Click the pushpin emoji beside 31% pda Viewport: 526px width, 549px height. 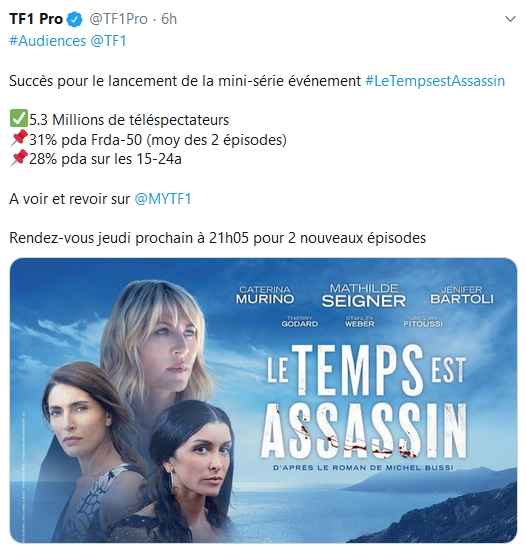[19, 138]
